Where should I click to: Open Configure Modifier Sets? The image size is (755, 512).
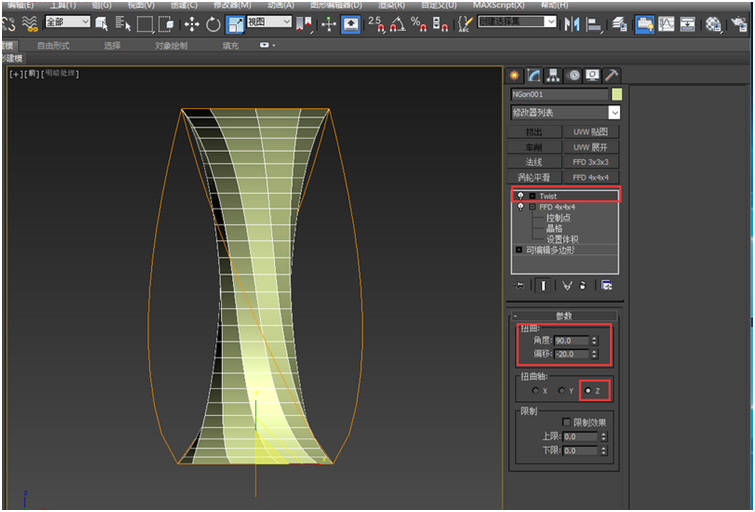(607, 286)
